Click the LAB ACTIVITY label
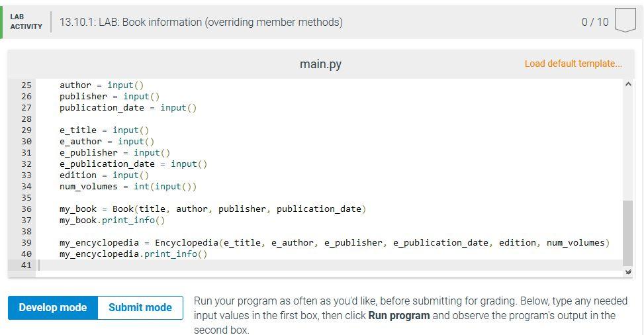The image size is (644, 335). coord(26,21)
